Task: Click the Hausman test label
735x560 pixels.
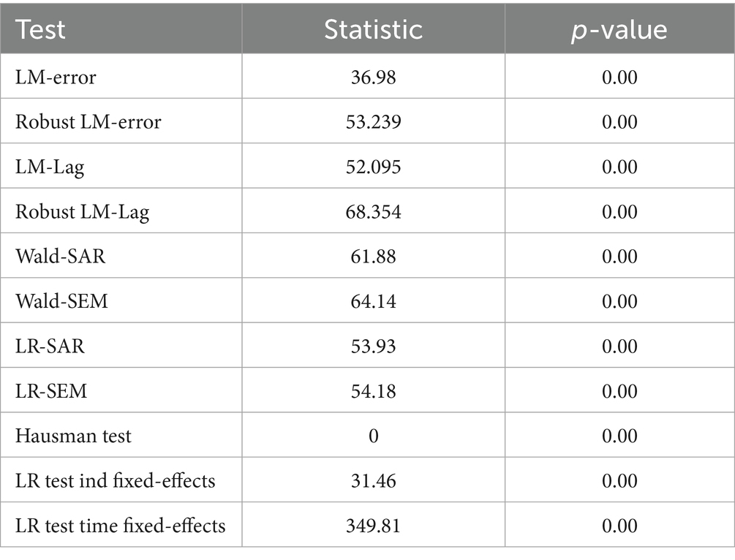Action: coord(73,436)
